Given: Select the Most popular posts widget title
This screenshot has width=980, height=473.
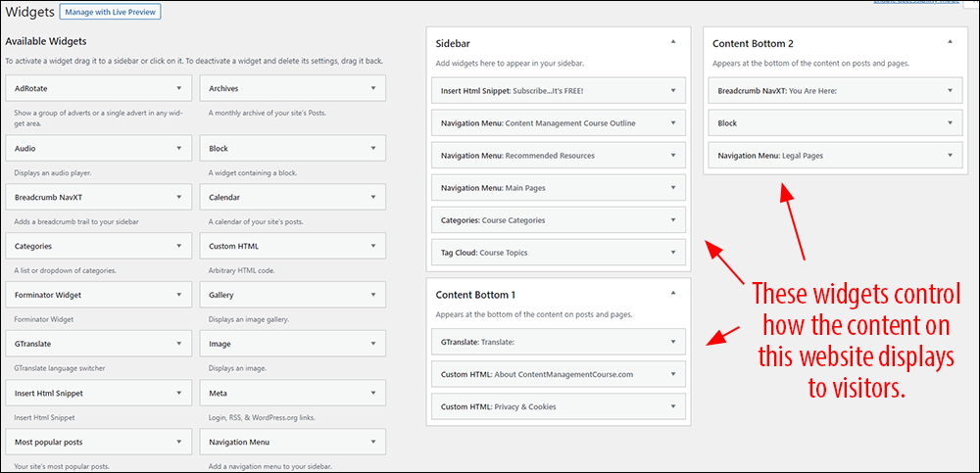Looking at the screenshot, I should pyautogui.click(x=48, y=443).
